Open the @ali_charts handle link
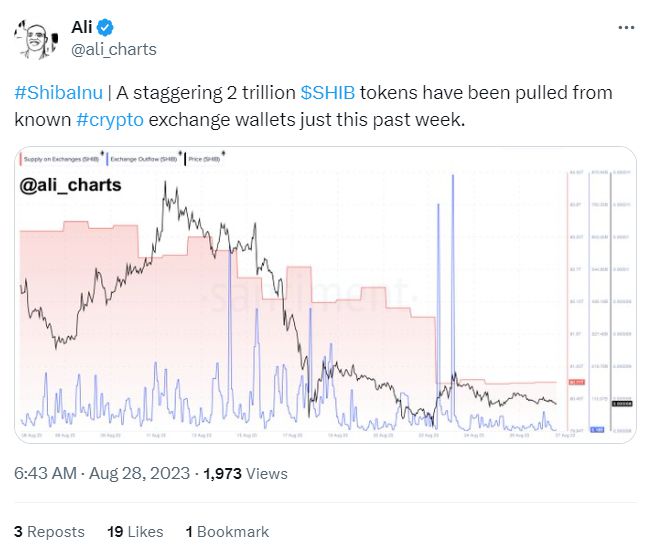Viewport: 654px width, 555px height. click(x=114, y=49)
